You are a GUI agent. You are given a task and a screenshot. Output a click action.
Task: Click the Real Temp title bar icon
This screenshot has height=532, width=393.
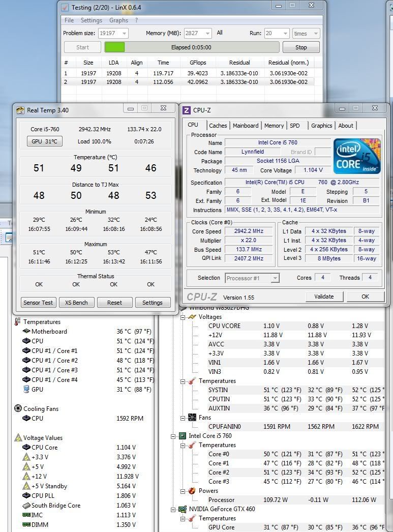coord(20,110)
